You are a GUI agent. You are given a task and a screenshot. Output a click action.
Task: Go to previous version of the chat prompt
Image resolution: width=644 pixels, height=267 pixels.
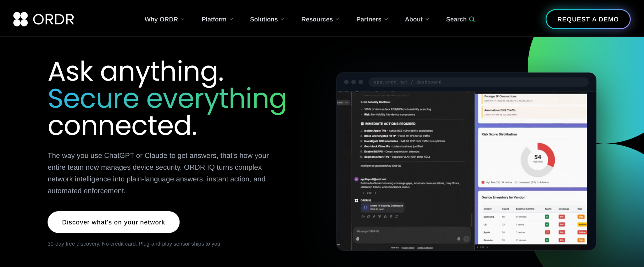[x=363, y=193]
